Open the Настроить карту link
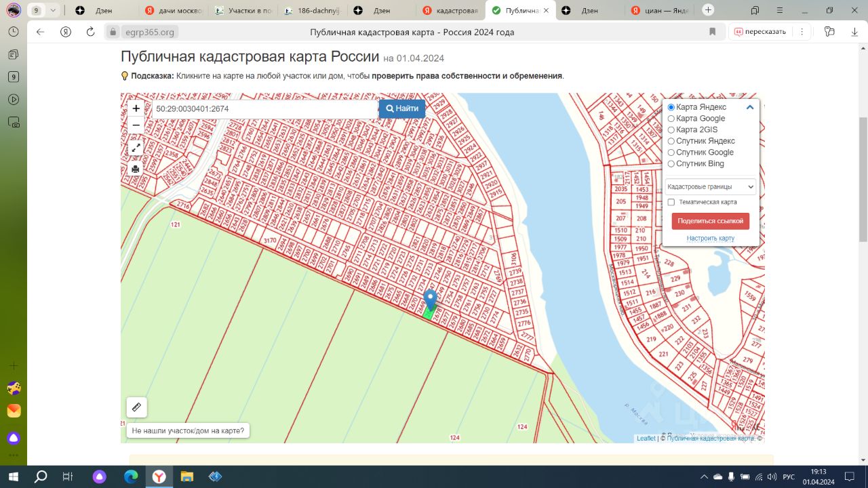The height and width of the screenshot is (488, 868). [x=710, y=239]
